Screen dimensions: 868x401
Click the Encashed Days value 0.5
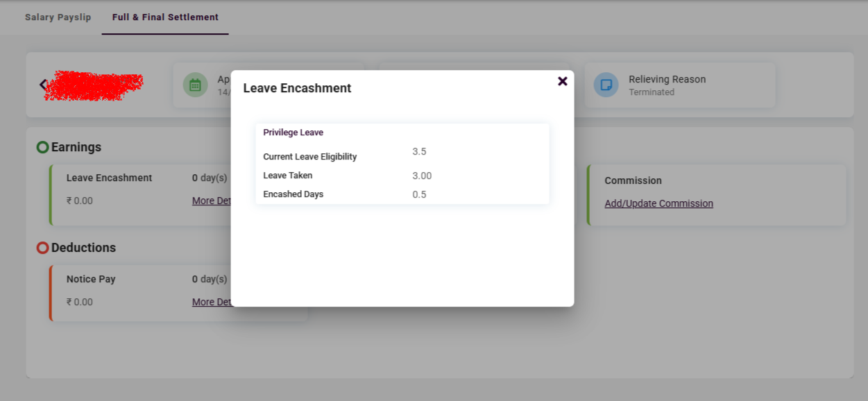[x=419, y=195]
